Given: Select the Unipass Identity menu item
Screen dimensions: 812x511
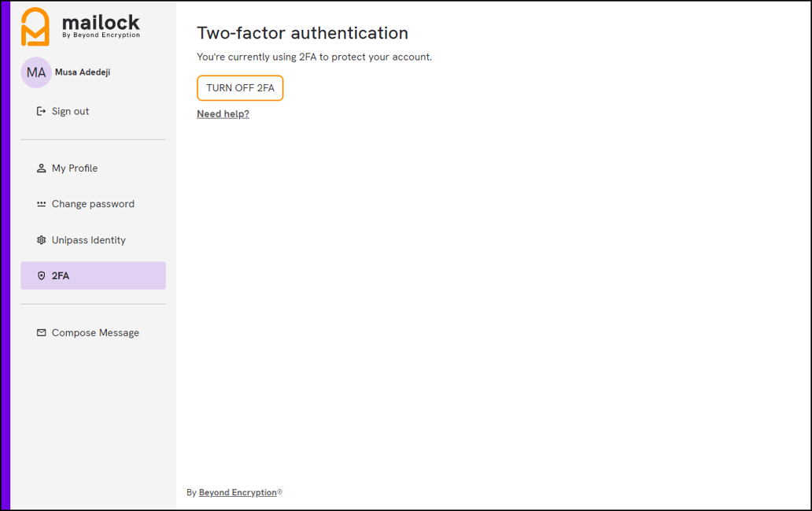Looking at the screenshot, I should click(x=88, y=239).
